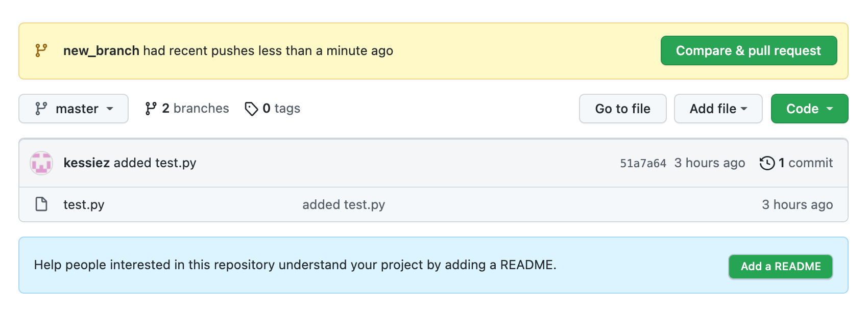Open the green Code dropdown
This screenshot has width=868, height=312.
point(809,109)
